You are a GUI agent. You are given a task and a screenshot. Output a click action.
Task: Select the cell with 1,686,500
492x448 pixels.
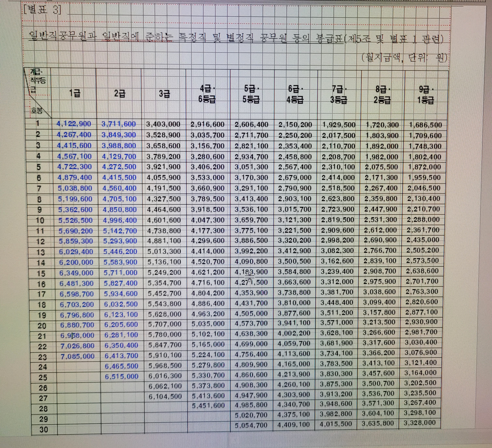click(425, 125)
